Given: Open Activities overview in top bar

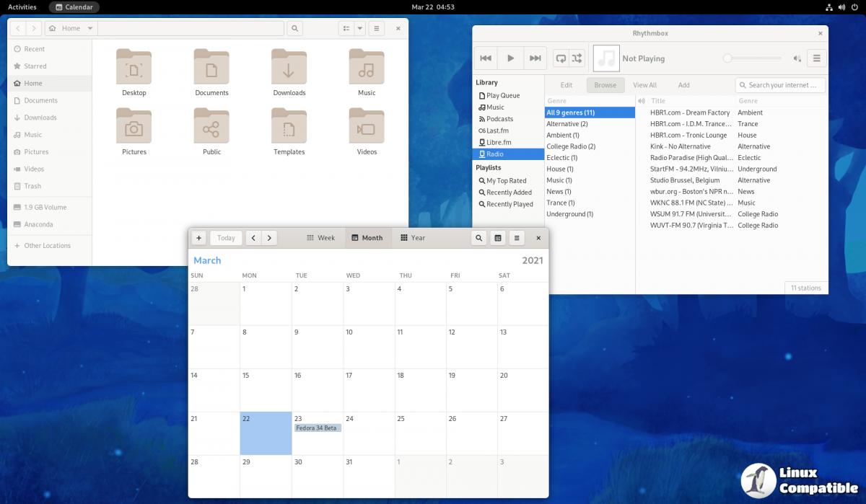Looking at the screenshot, I should pyautogui.click(x=22, y=7).
